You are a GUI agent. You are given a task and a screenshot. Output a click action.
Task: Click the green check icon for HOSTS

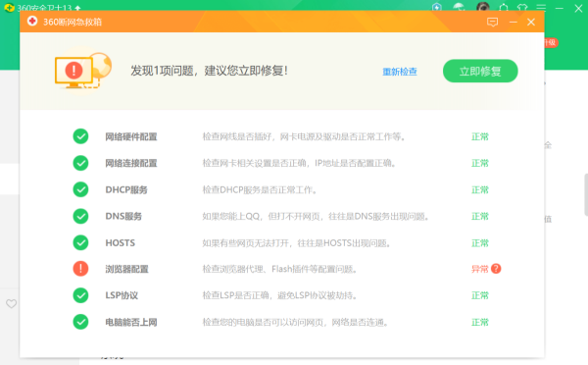click(x=80, y=242)
